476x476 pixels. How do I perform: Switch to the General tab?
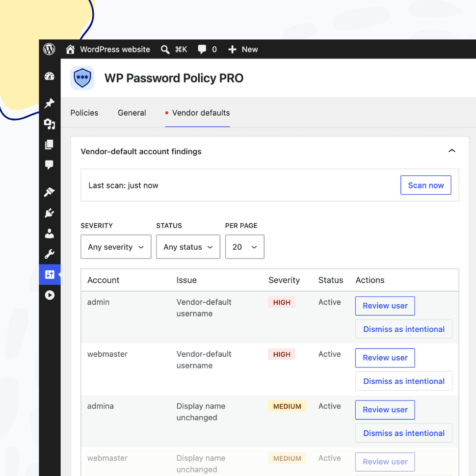(132, 113)
